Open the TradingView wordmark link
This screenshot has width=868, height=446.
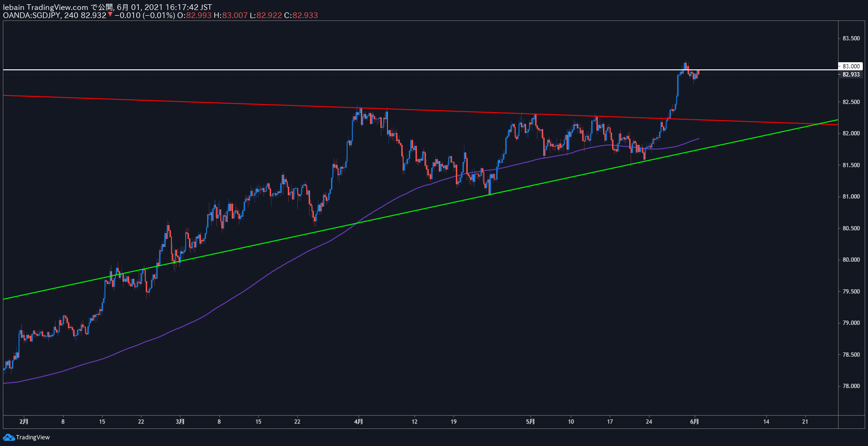pos(33,437)
